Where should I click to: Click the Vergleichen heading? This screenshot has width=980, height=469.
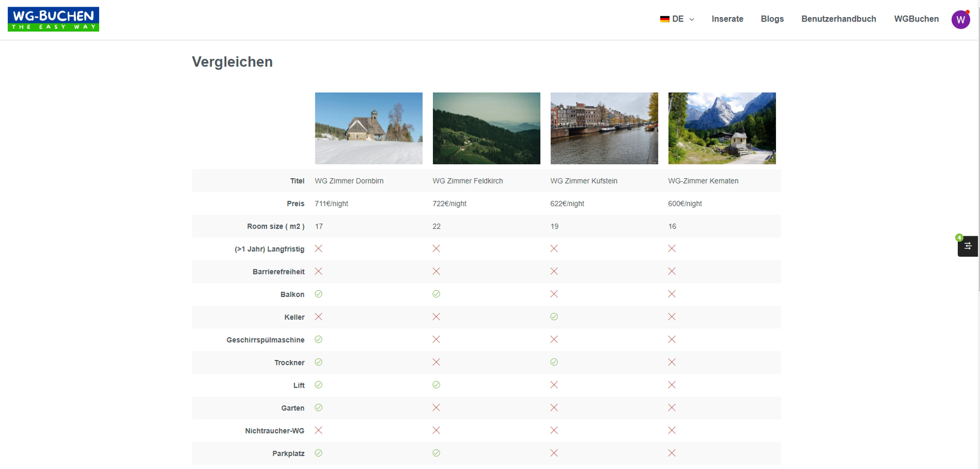coord(232,62)
